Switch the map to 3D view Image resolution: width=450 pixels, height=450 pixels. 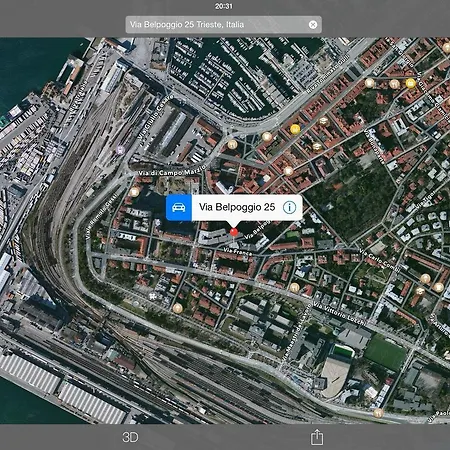click(x=130, y=437)
